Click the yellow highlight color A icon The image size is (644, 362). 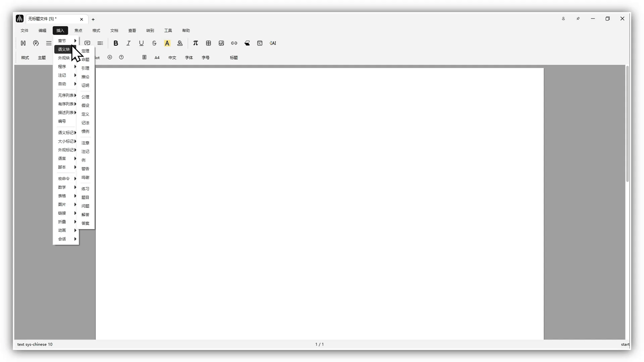[167, 43]
